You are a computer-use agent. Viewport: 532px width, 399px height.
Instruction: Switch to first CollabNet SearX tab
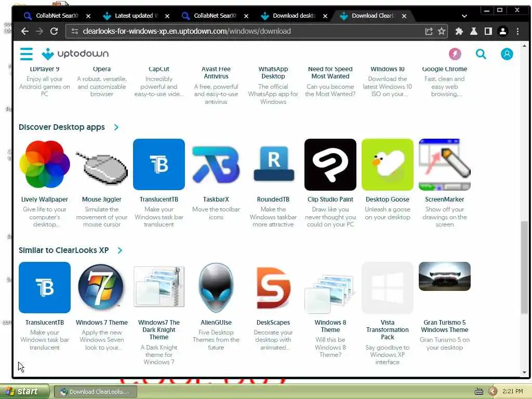tap(57, 16)
